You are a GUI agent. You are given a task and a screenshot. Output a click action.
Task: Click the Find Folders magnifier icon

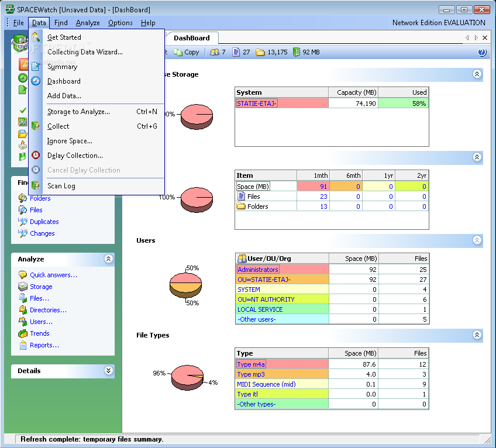22,198
